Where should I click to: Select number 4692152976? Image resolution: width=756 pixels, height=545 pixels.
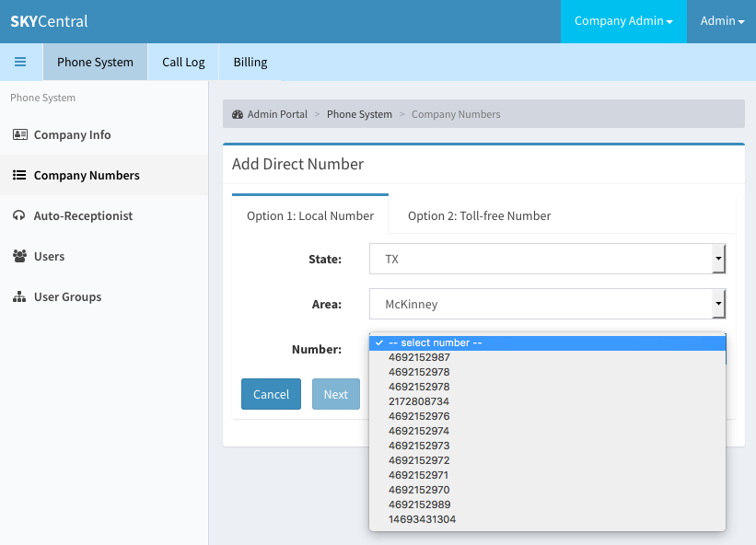point(547,416)
